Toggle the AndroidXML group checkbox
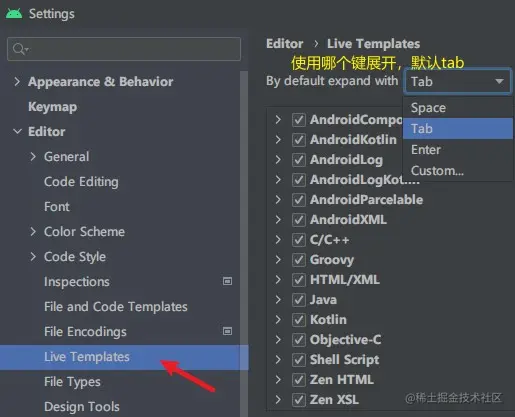515x417 pixels. pos(299,220)
